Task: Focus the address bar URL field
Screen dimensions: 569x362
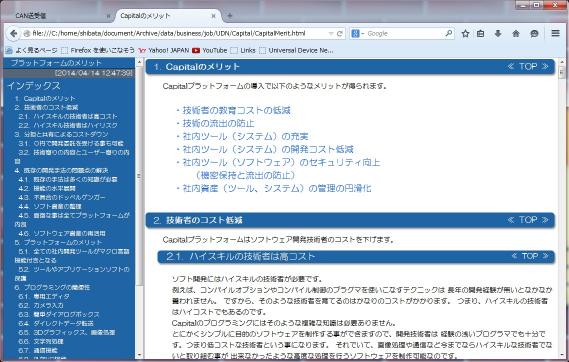Action: coord(180,33)
